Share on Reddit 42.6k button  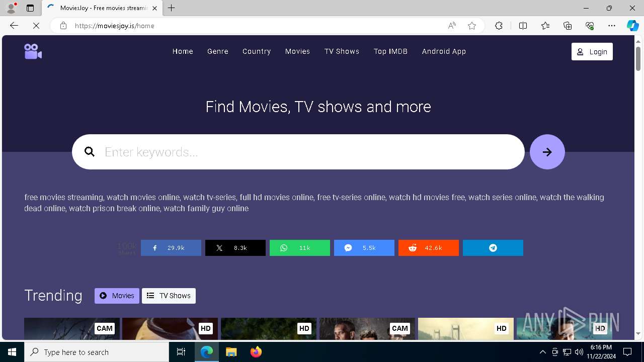429,248
